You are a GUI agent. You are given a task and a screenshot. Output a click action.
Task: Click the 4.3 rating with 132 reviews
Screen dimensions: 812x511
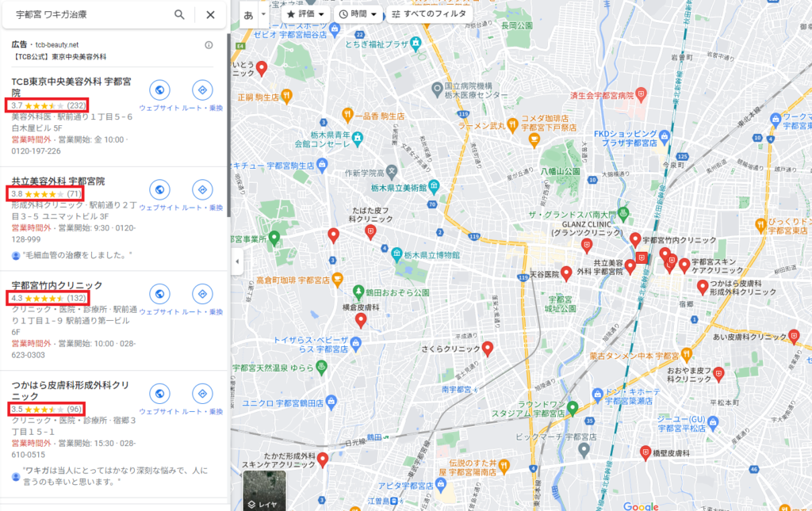pos(48,299)
